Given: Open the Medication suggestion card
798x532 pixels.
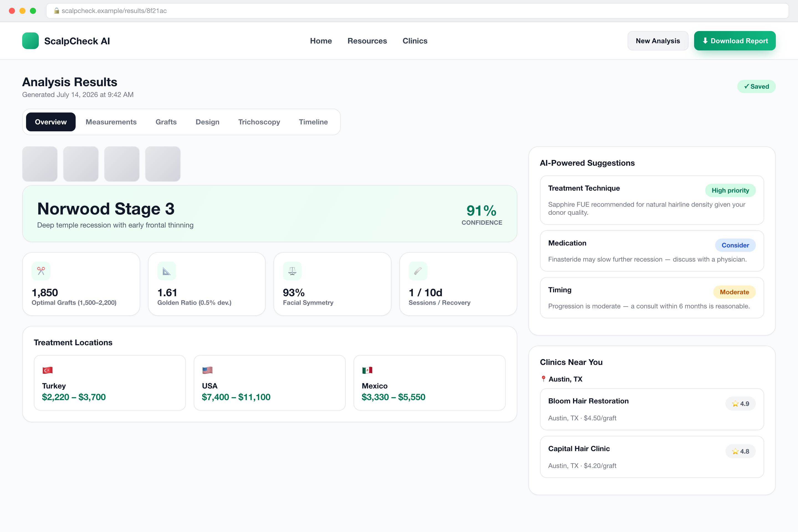Looking at the screenshot, I should 652,251.
